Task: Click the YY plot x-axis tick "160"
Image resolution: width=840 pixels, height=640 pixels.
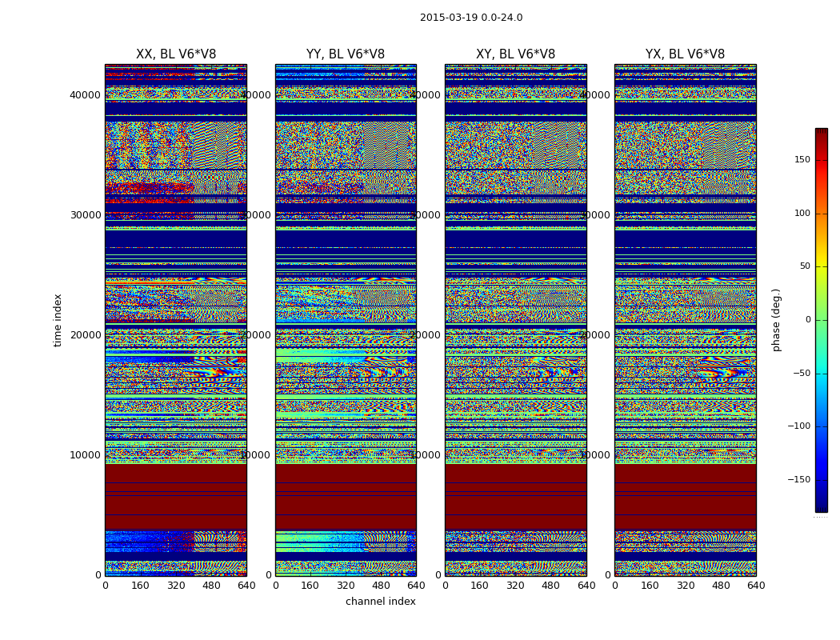Action: [x=310, y=586]
